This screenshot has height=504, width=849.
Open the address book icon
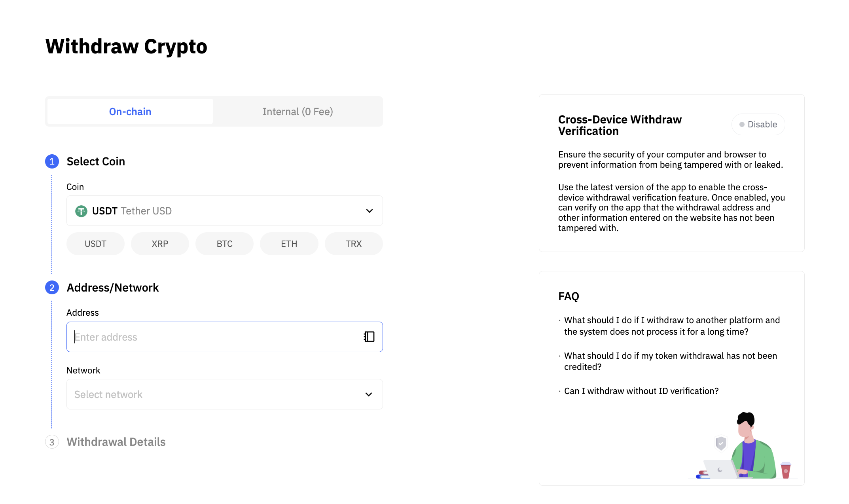[x=369, y=337]
